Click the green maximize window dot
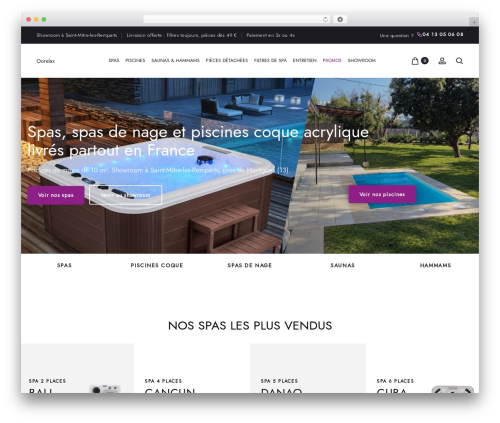 [44, 19]
